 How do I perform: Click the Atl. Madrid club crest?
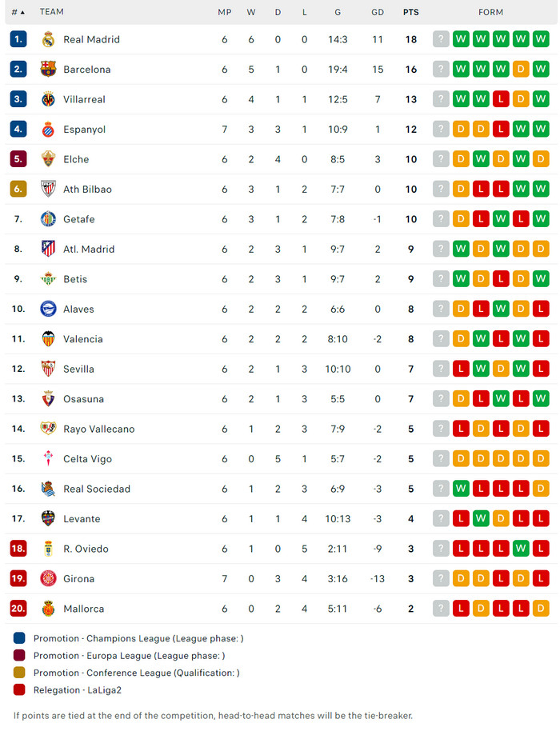coord(48,250)
